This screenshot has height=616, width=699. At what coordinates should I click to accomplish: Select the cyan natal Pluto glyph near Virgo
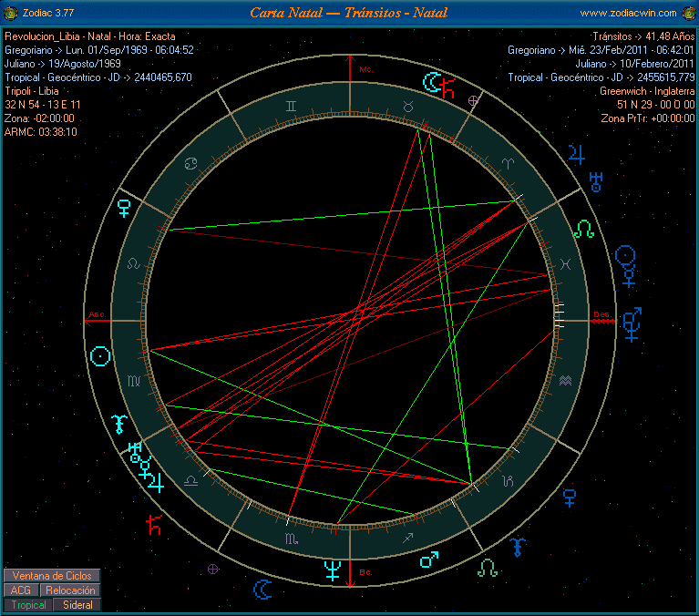119,424
